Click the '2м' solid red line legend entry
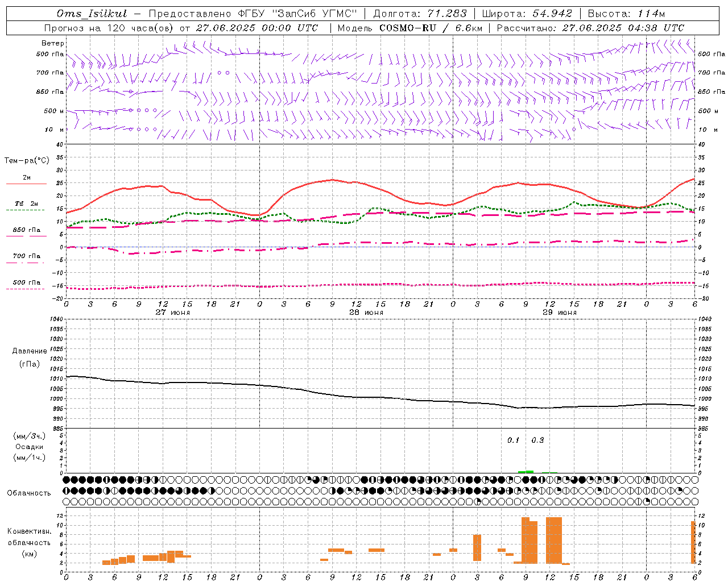Screen dimensions: 728x582 tap(26, 178)
